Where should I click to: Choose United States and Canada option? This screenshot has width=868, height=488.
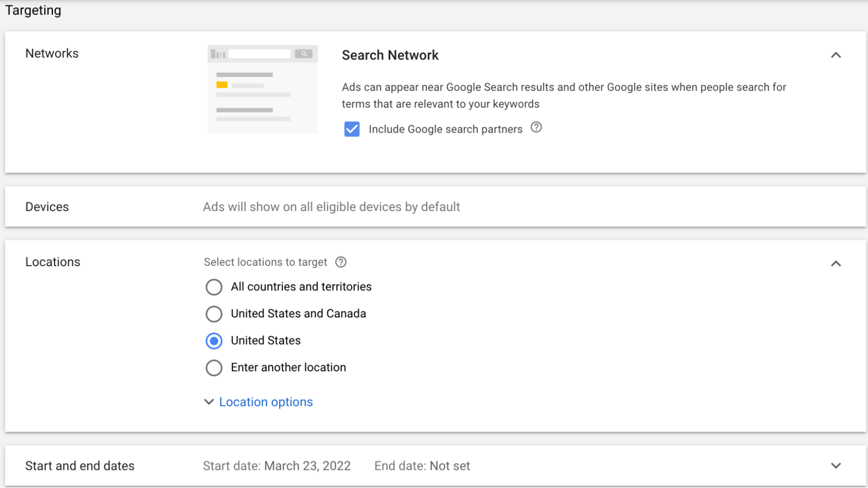(214, 314)
